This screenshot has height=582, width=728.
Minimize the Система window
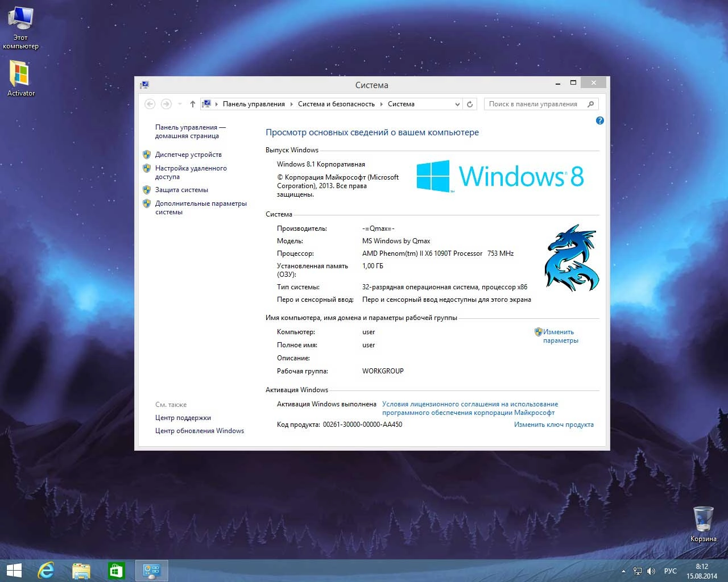[557, 83]
